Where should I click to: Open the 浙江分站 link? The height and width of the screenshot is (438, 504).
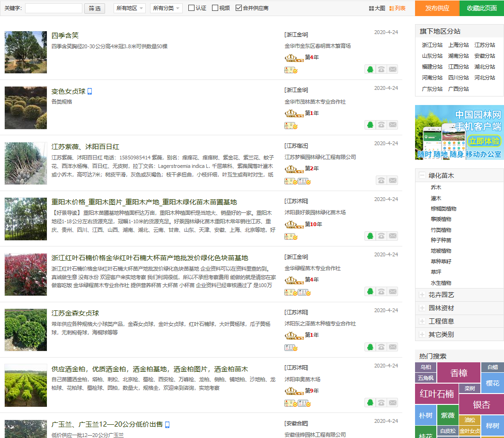point(432,45)
